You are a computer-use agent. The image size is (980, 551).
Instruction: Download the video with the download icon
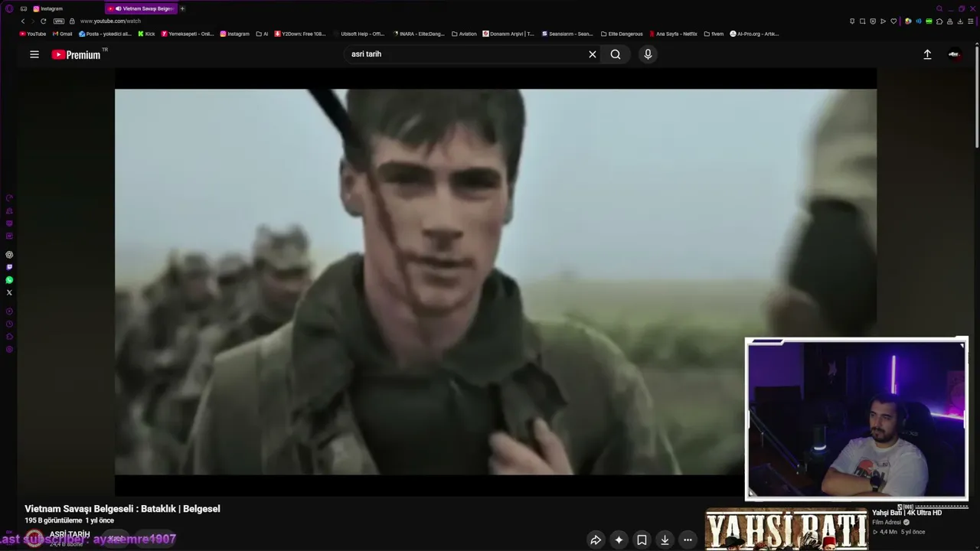(x=665, y=540)
